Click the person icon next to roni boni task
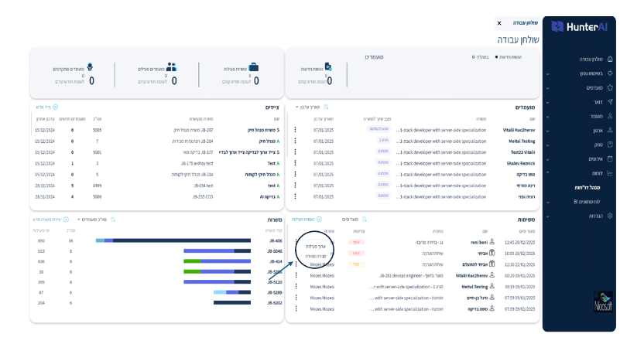The height and width of the screenshot is (351, 644). [492, 242]
